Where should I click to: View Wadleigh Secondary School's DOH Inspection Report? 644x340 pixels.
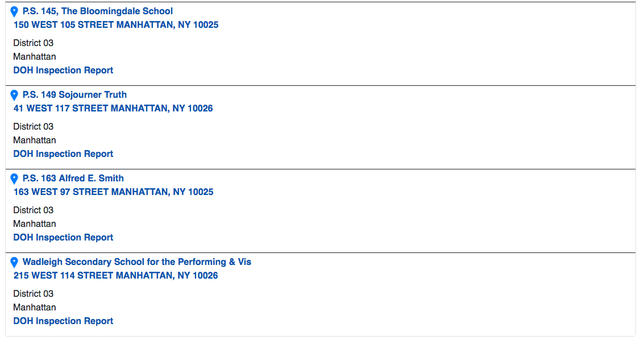[63, 321]
